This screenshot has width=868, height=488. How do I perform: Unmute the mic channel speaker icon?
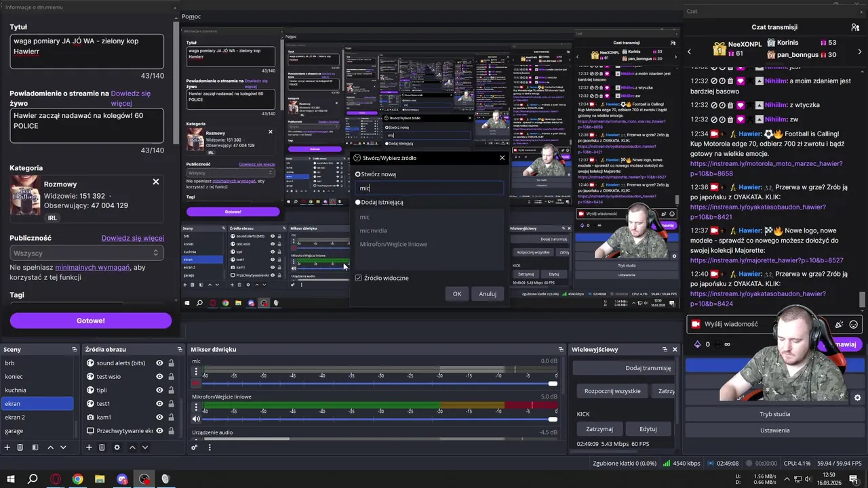(x=196, y=384)
